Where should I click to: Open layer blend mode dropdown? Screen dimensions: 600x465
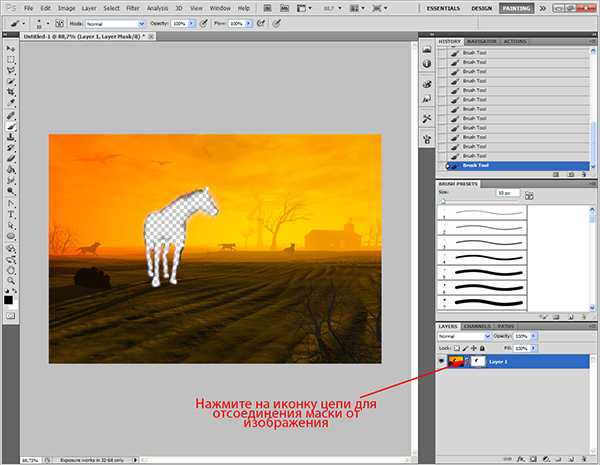pos(464,336)
